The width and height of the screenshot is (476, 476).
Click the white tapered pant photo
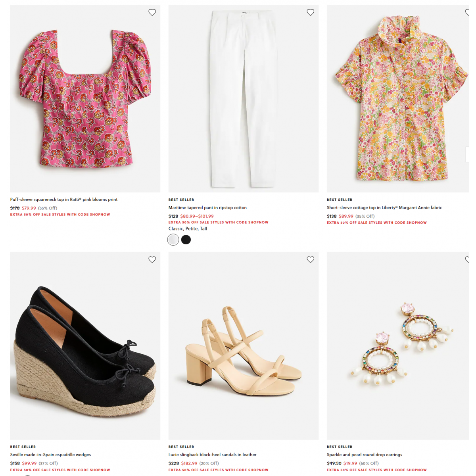(243, 99)
